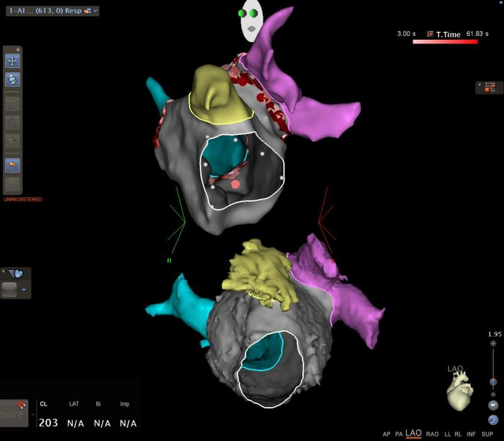The image size is (504, 441).
Task: Select the pan/move tool in left toolbar
Action: 13,61
